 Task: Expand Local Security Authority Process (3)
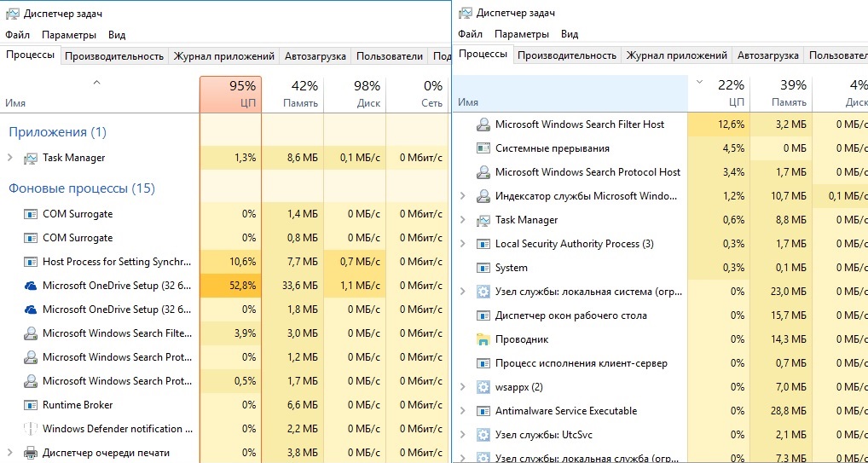[x=463, y=244]
